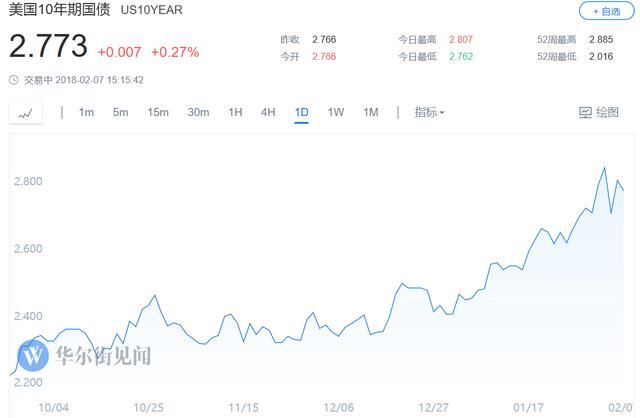640x418 pixels.
Task: Click the 今开 value in red
Action: tap(324, 56)
